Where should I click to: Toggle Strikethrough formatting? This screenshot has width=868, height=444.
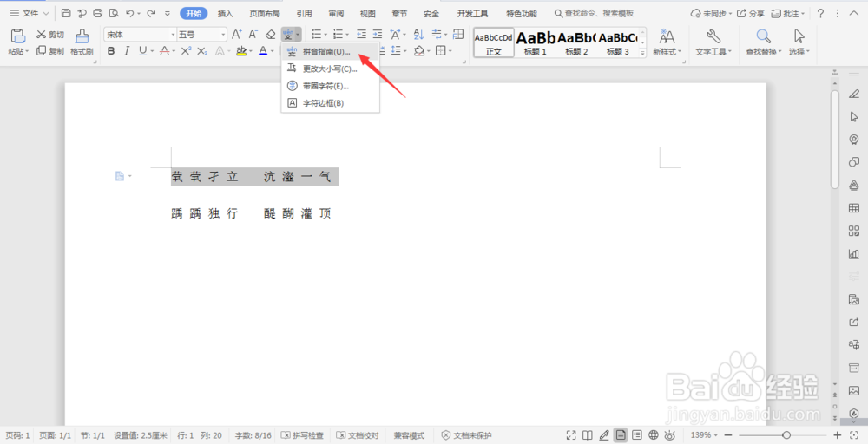click(164, 51)
